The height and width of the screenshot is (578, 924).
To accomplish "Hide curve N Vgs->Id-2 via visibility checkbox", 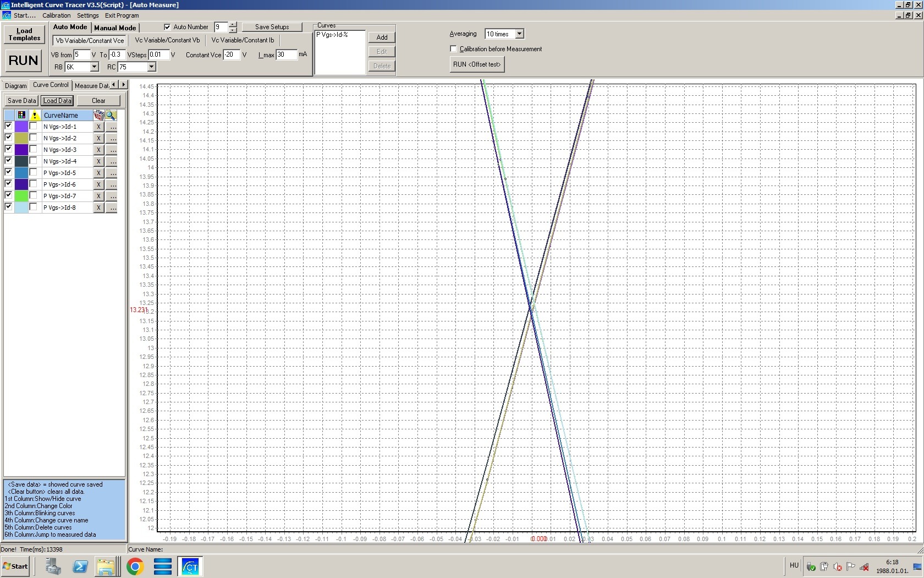I will click(8, 138).
